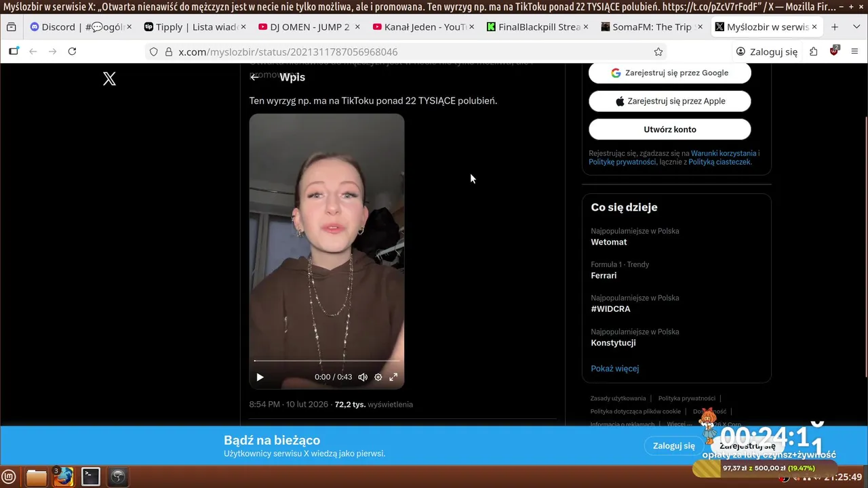Open the Firefox extensions puzzle icon
868x488 pixels.
pos(814,52)
